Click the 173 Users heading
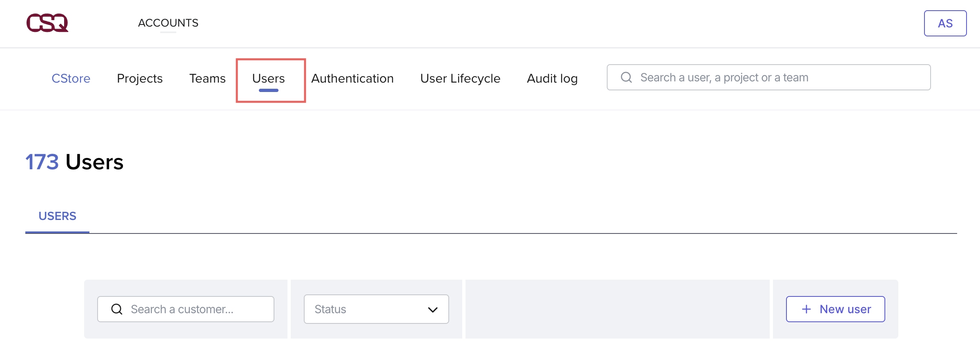The width and height of the screenshot is (980, 350). (x=74, y=162)
